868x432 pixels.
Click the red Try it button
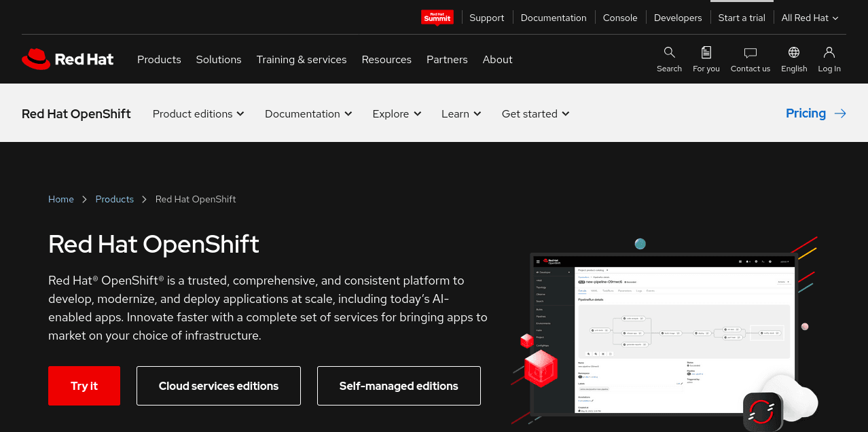84,386
